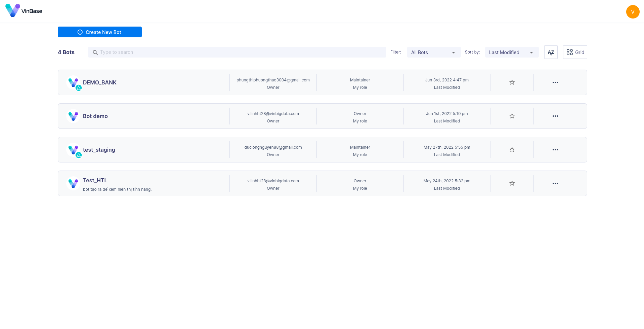The width and height of the screenshot is (644, 329).
Task: Click the Bot demo avatar icon
Action: [73, 116]
